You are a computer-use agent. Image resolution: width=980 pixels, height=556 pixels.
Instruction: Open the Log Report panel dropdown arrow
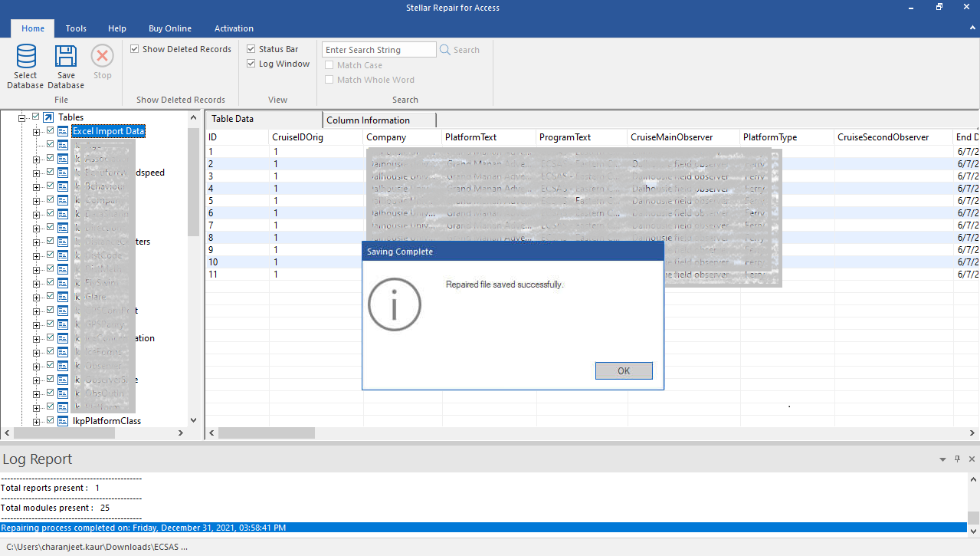942,459
